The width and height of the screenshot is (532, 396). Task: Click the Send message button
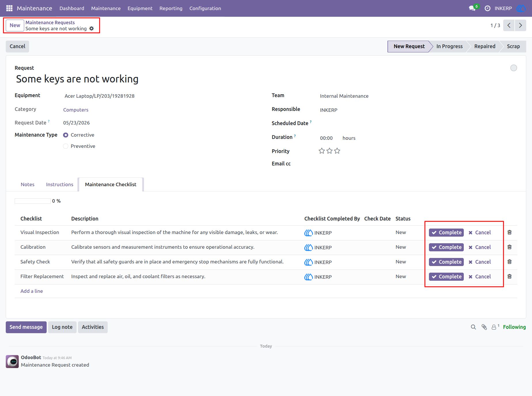pos(26,327)
